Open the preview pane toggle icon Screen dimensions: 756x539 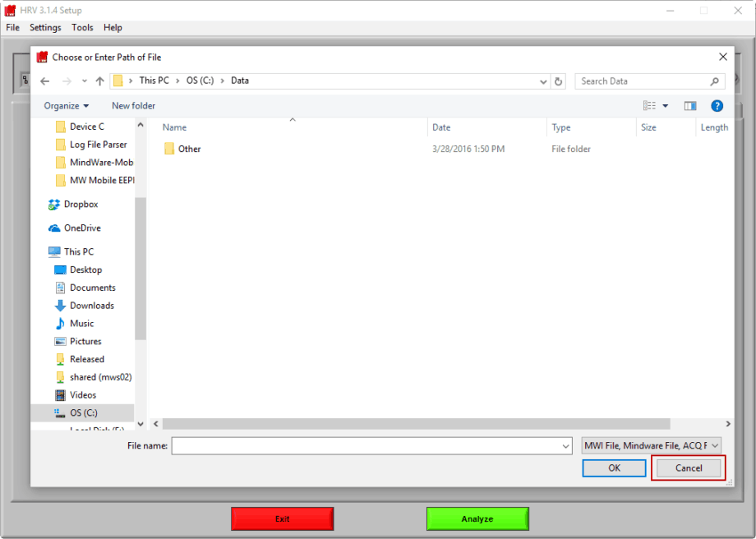(690, 105)
